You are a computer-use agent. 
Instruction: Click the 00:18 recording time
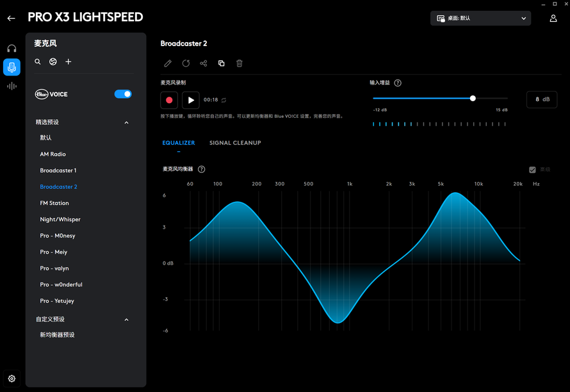click(x=211, y=100)
